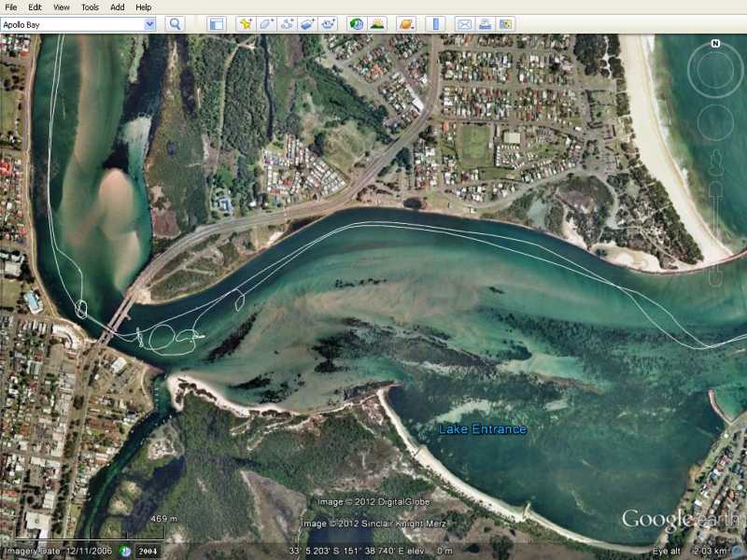Viewport: 747px width, 560px height.
Task: Click the N north-reset compass button
Action: coord(715,43)
